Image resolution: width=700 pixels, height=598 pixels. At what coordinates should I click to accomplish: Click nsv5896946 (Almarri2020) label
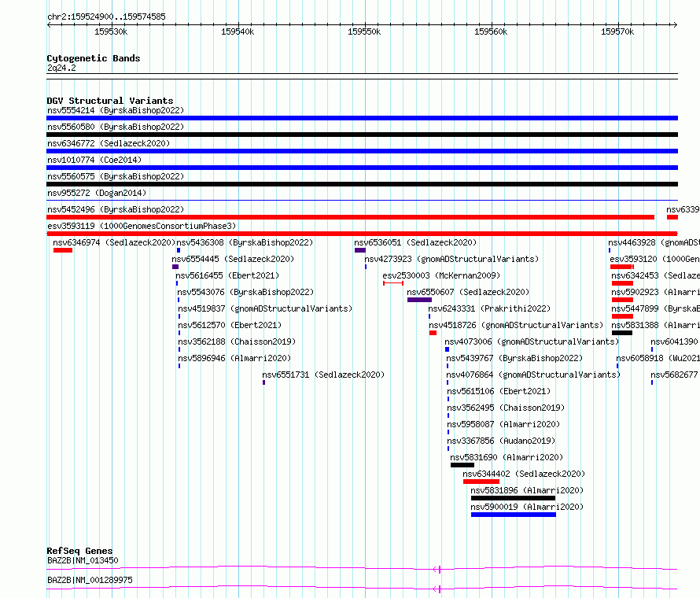point(234,358)
